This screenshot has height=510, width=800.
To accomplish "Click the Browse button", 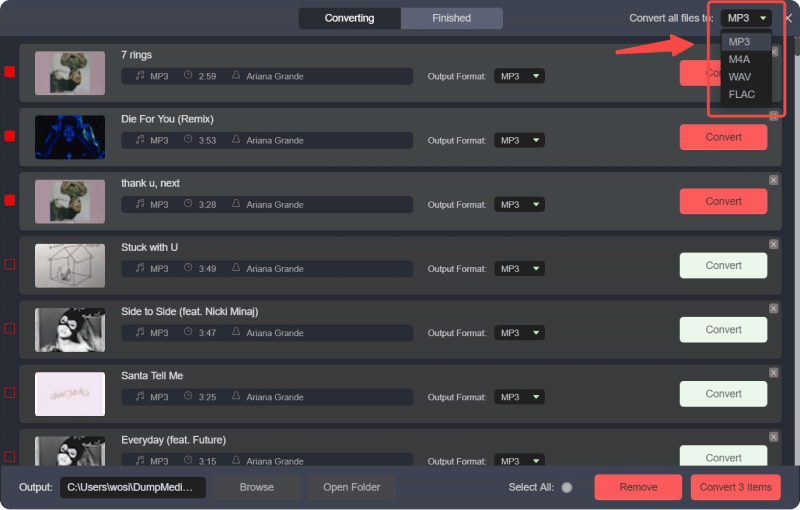I will point(257,488).
